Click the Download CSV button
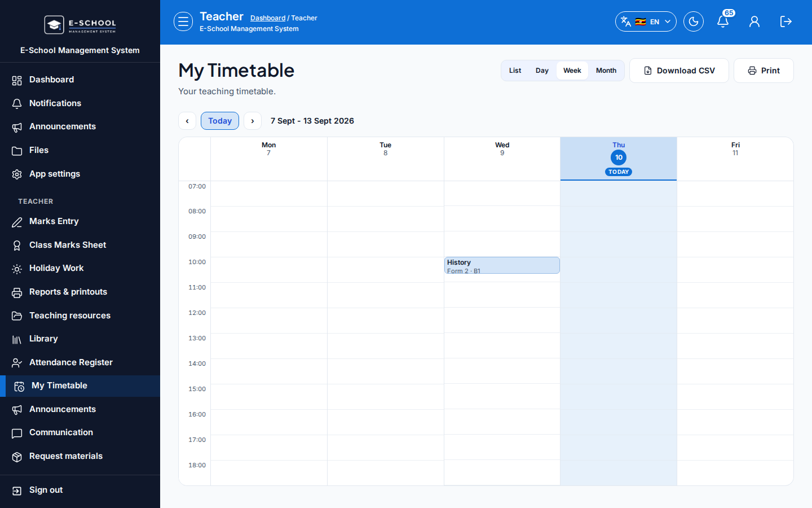 click(x=679, y=71)
